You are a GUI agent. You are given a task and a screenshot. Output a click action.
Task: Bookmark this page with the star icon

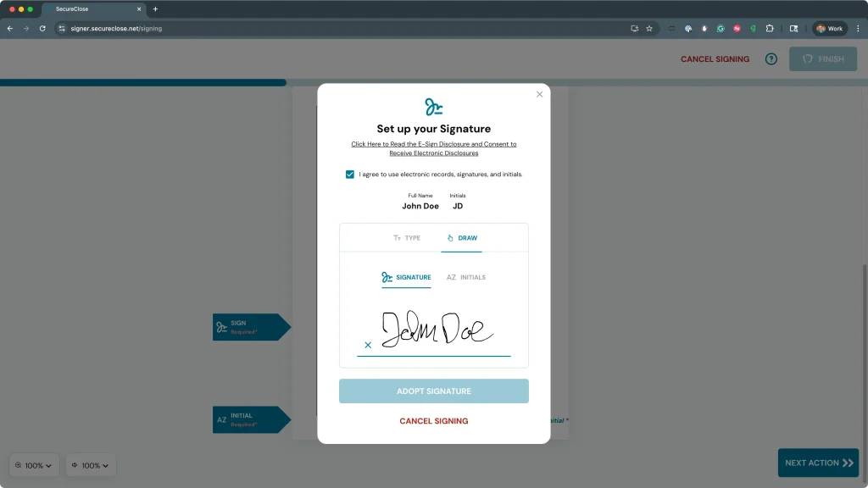(649, 28)
